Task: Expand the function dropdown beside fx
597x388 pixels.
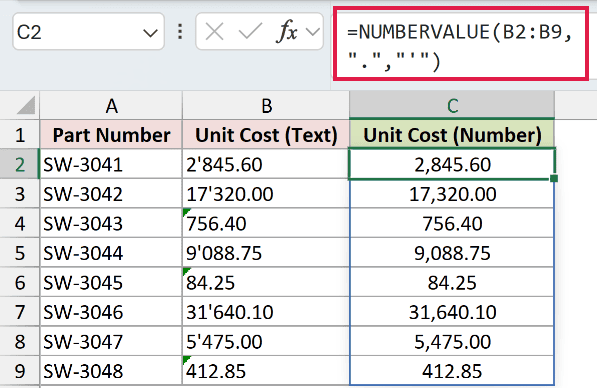Action: click(313, 32)
